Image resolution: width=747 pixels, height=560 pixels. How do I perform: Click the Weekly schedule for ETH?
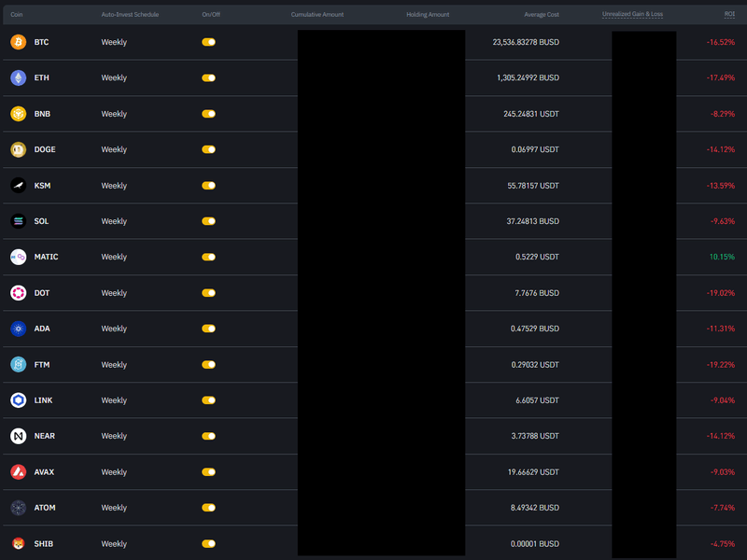pyautogui.click(x=114, y=77)
